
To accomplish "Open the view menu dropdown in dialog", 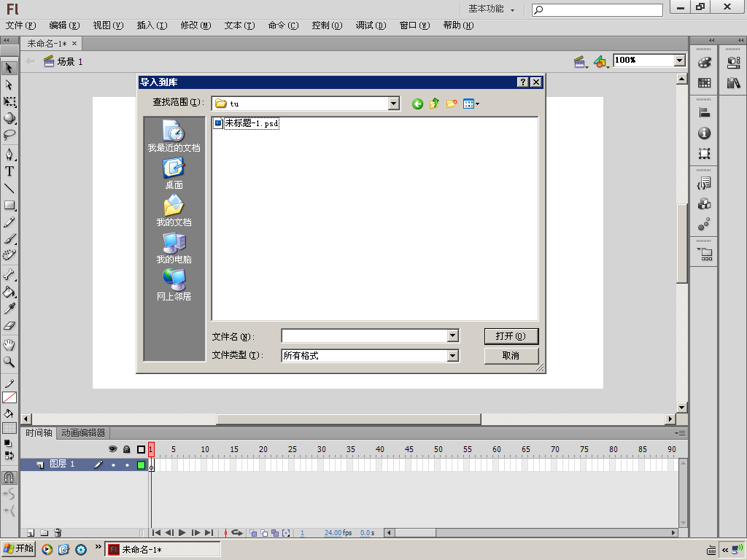I will click(x=471, y=104).
